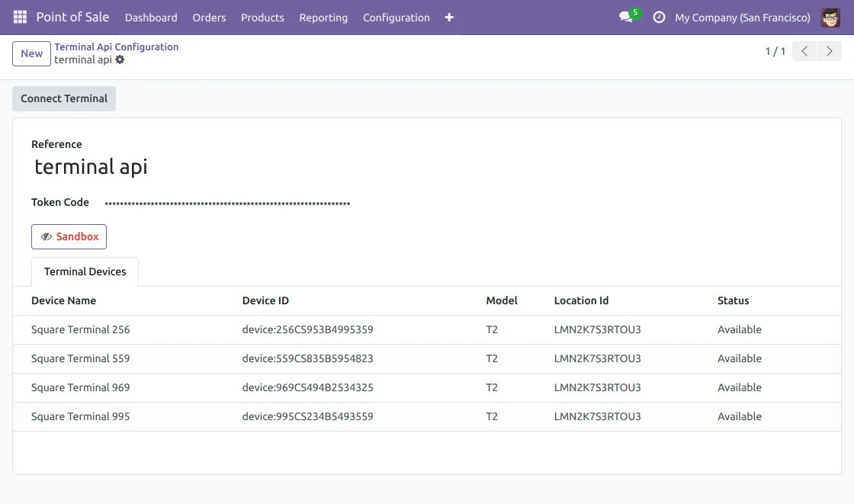Select the Terminal Devices tab
Viewport: 854px width, 504px height.
click(85, 271)
